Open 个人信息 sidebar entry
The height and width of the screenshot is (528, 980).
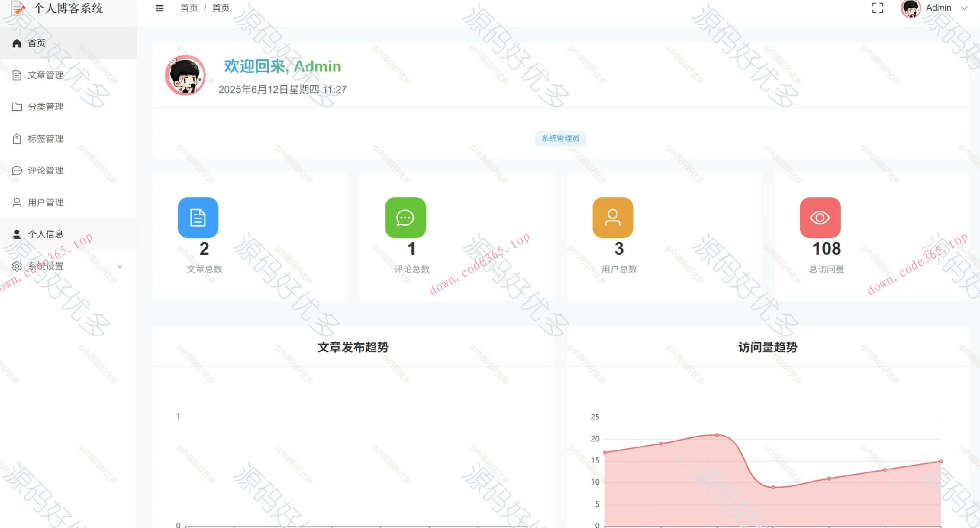[45, 234]
